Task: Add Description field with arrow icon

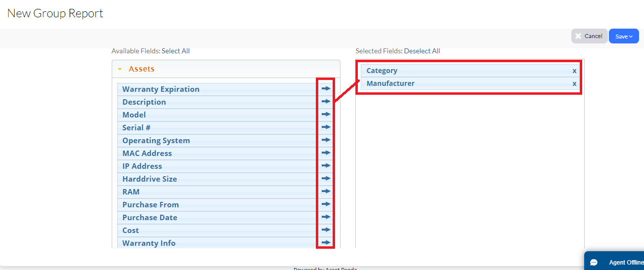Action: point(326,102)
